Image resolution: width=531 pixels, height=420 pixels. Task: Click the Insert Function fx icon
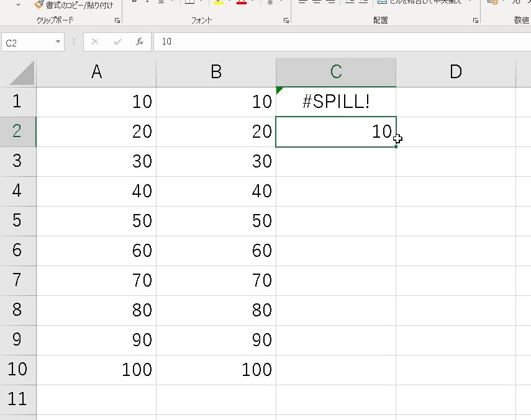click(140, 42)
